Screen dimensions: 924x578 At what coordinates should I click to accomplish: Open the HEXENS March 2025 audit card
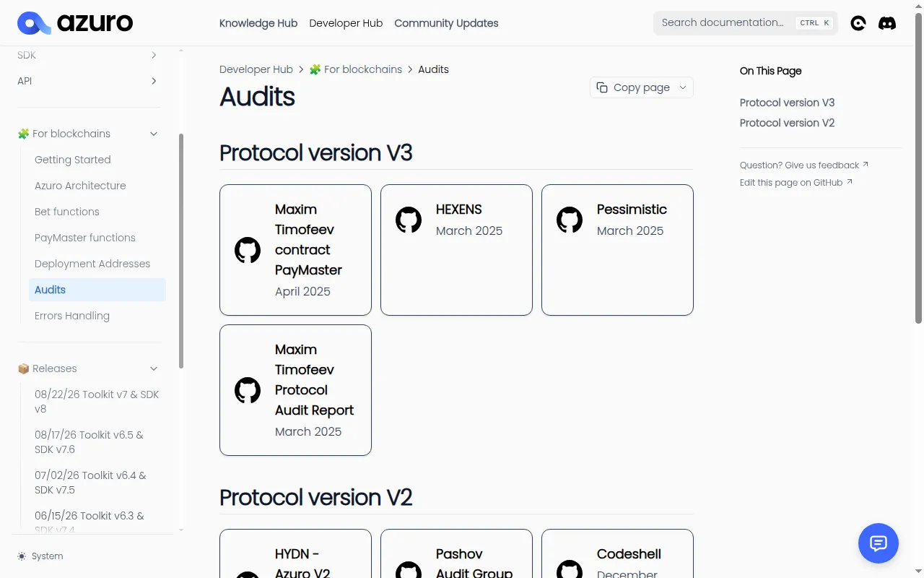[456, 250]
